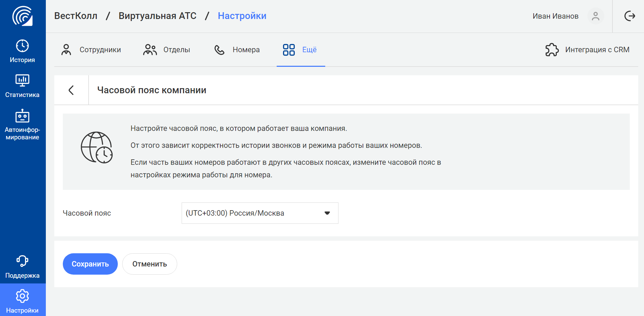Open Настройки gear icon in sidebar
The image size is (644, 316).
(x=22, y=296)
